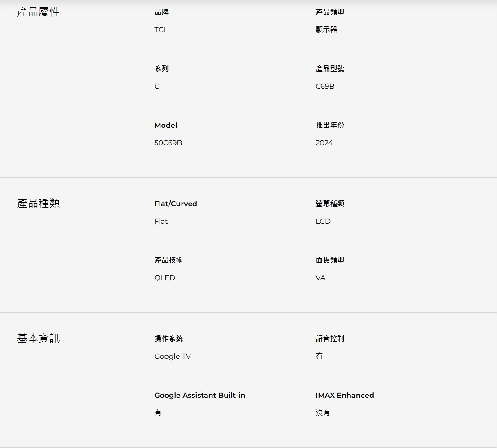Click the 產品技術 label
Screen dimensions: 497x448
coord(169,260)
